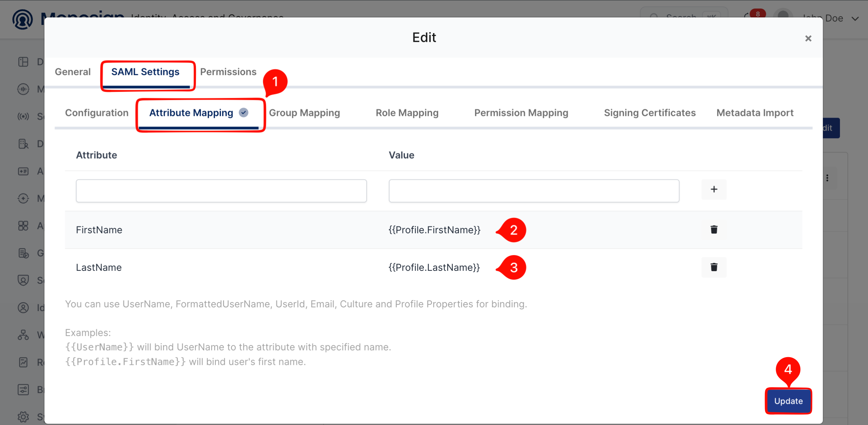Viewport: 868px width, 425px height.
Task: Open the Role Mapping sub-tab
Action: pos(407,113)
